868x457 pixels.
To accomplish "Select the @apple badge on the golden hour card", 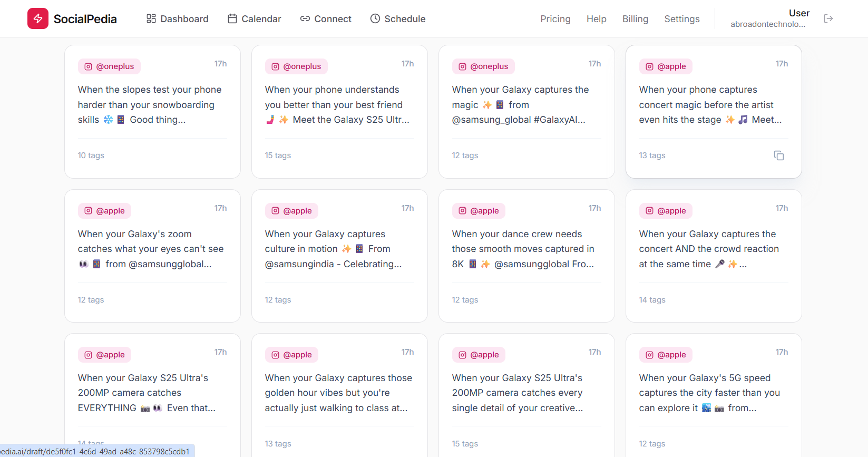I will [x=291, y=355].
